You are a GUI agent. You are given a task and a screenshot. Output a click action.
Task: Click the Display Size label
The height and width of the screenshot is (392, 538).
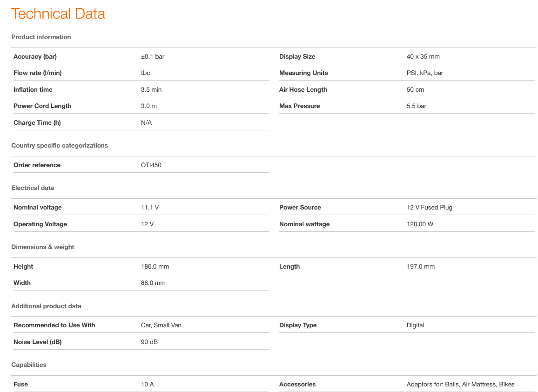point(297,56)
